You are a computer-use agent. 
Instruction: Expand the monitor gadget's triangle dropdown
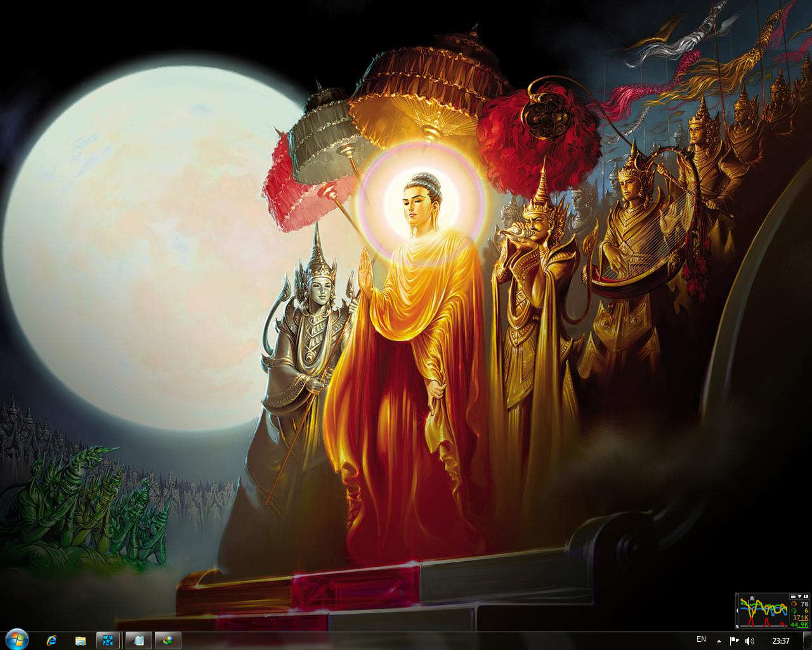[x=799, y=596]
